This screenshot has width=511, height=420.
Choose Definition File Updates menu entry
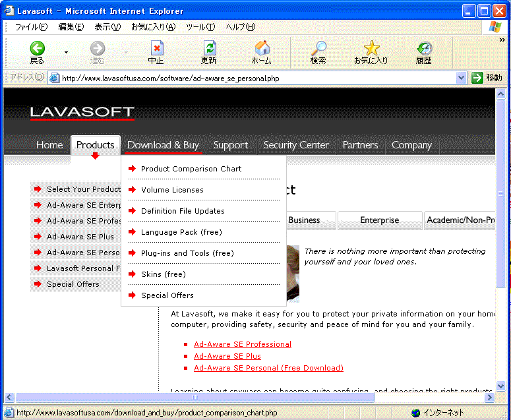(x=204, y=211)
